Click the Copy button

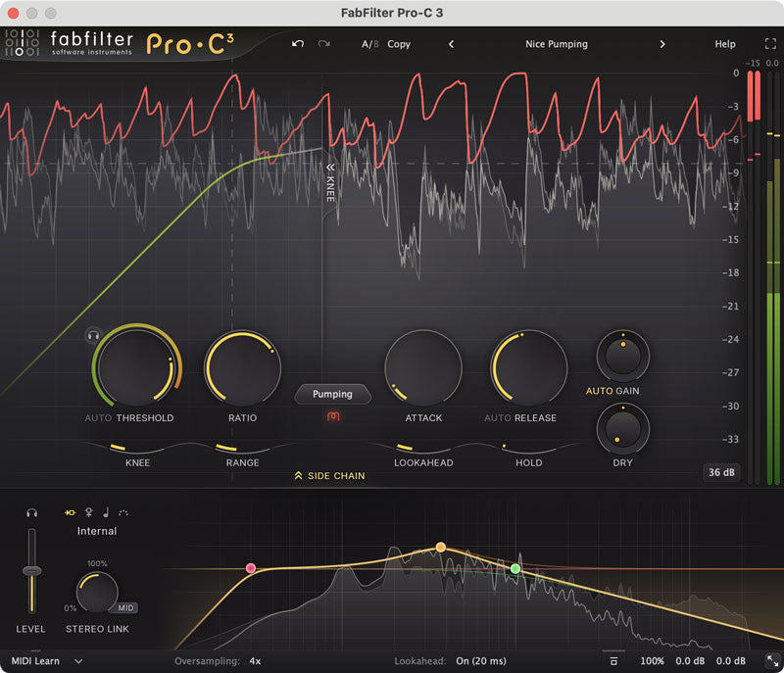click(x=399, y=44)
